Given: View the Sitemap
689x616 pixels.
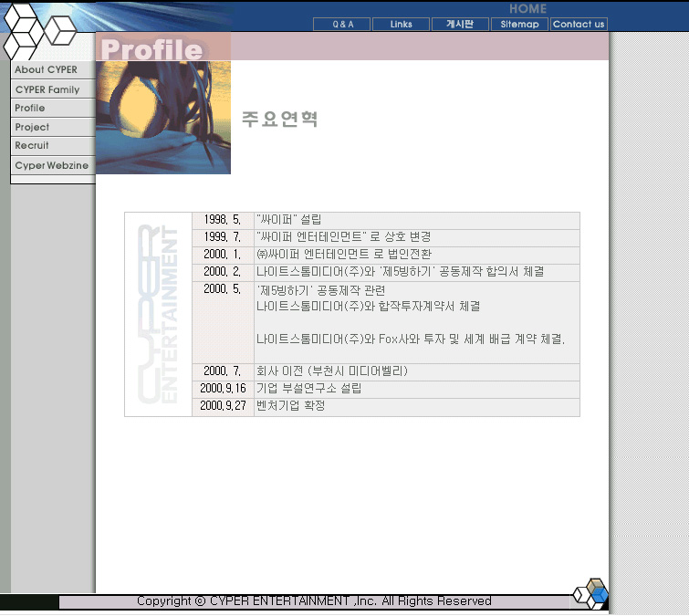Looking at the screenshot, I should pyautogui.click(x=519, y=25).
